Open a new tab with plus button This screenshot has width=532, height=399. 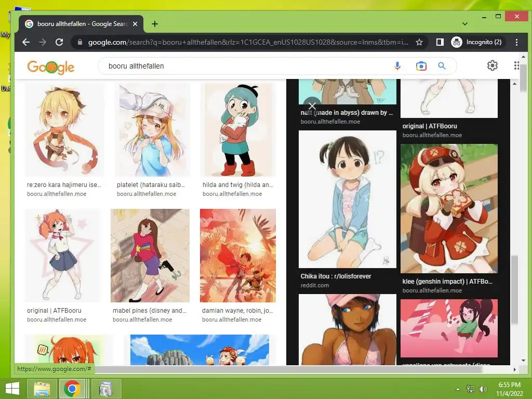click(155, 24)
